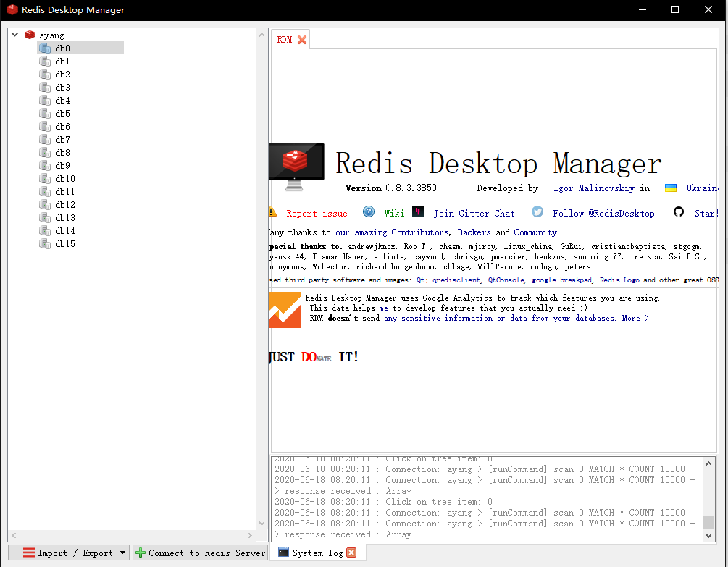Click the Redis cube icon beside ayang
This screenshot has width=728, height=567.
pyautogui.click(x=30, y=34)
